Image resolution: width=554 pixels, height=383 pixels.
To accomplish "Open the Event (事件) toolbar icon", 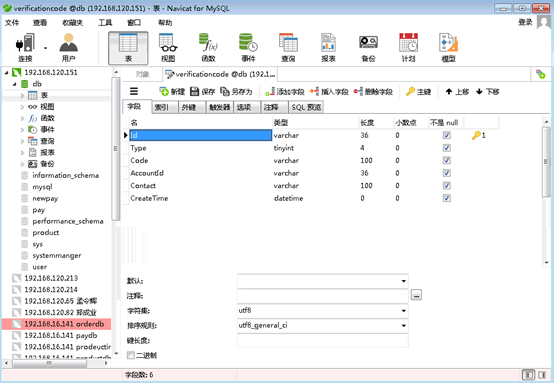I will 248,47.
